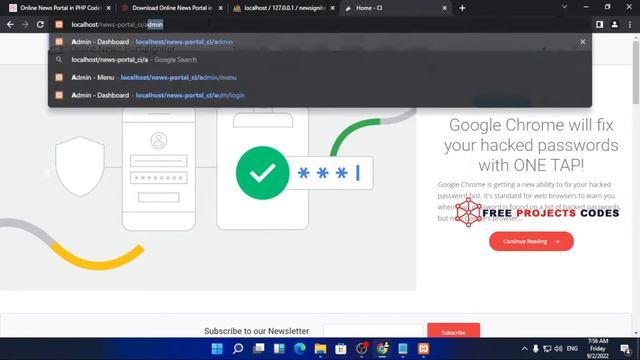
Task: Open the Windows Start menu
Action: (x=217, y=349)
